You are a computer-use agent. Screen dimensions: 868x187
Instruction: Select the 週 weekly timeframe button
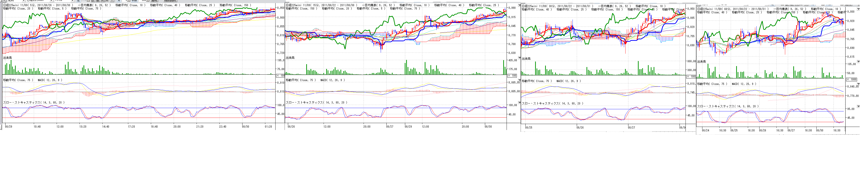(x=97, y=1)
